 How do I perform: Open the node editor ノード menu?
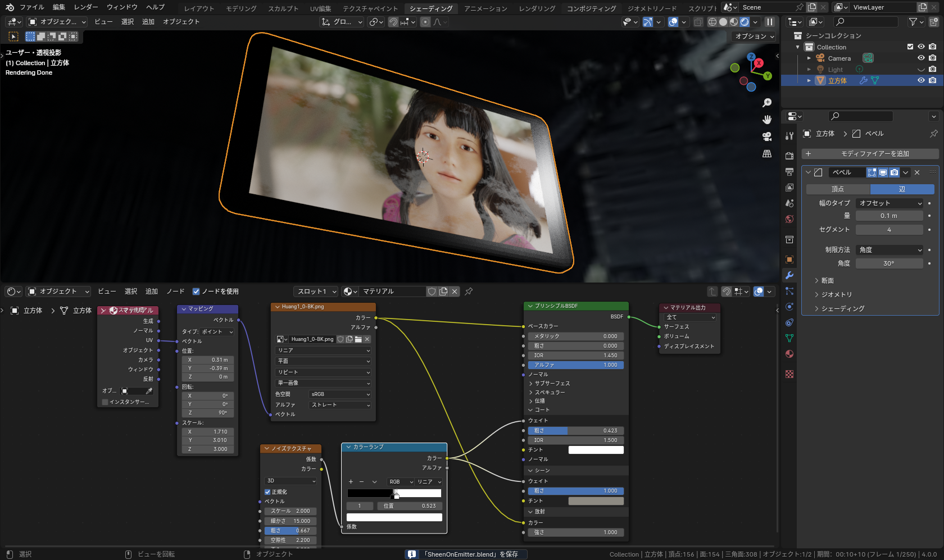pos(175,292)
